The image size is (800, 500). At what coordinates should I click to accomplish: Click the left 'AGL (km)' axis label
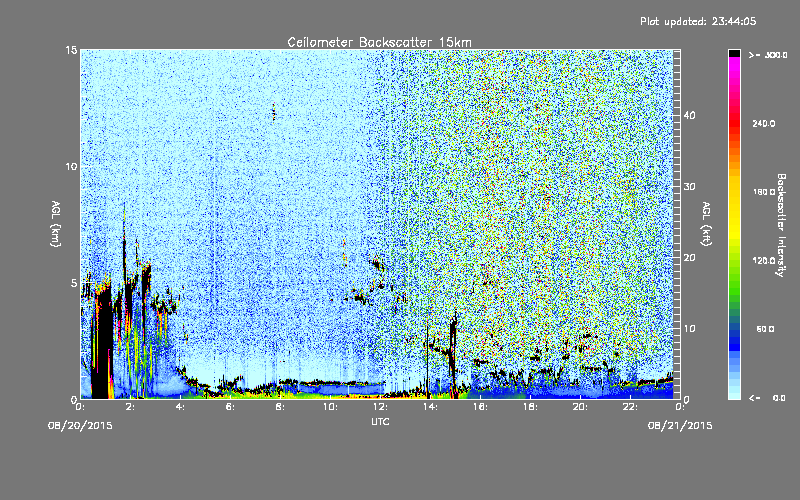[x=56, y=223]
